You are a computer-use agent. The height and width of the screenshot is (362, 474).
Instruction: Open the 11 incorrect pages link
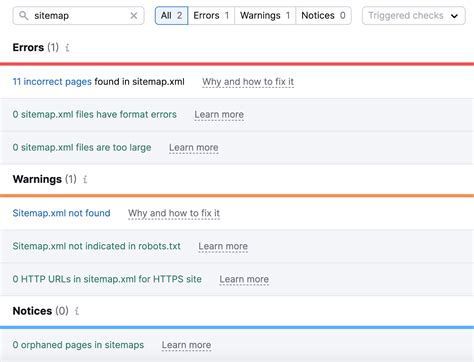(52, 82)
